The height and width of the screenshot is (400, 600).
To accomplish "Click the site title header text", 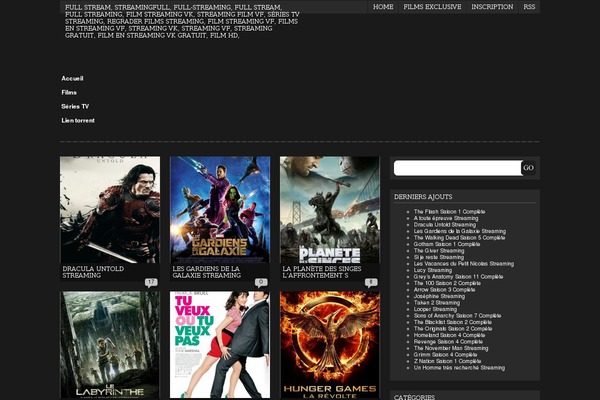I will tap(182, 21).
